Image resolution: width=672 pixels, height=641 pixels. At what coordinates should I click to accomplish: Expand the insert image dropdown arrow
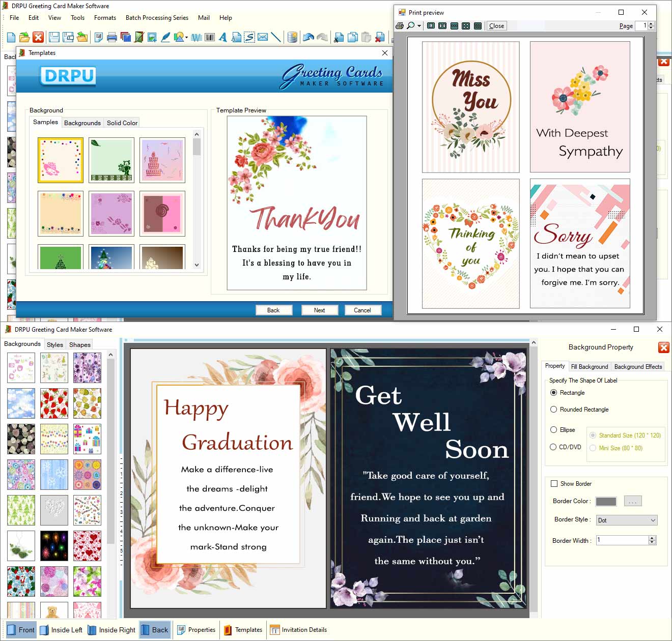(x=186, y=37)
